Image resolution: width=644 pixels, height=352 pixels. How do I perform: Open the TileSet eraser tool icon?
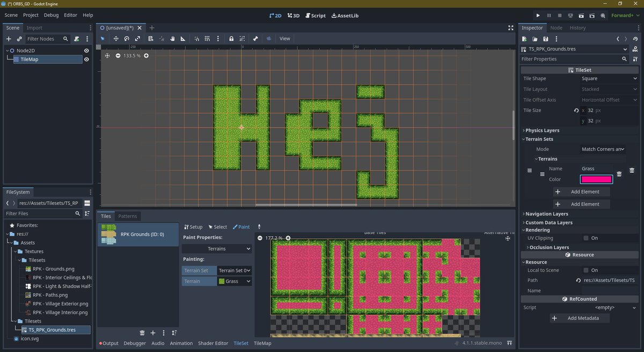click(259, 226)
